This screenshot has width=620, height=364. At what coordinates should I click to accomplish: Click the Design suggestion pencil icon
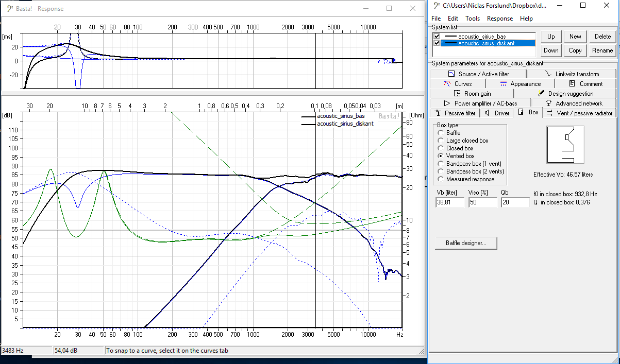[x=541, y=93]
